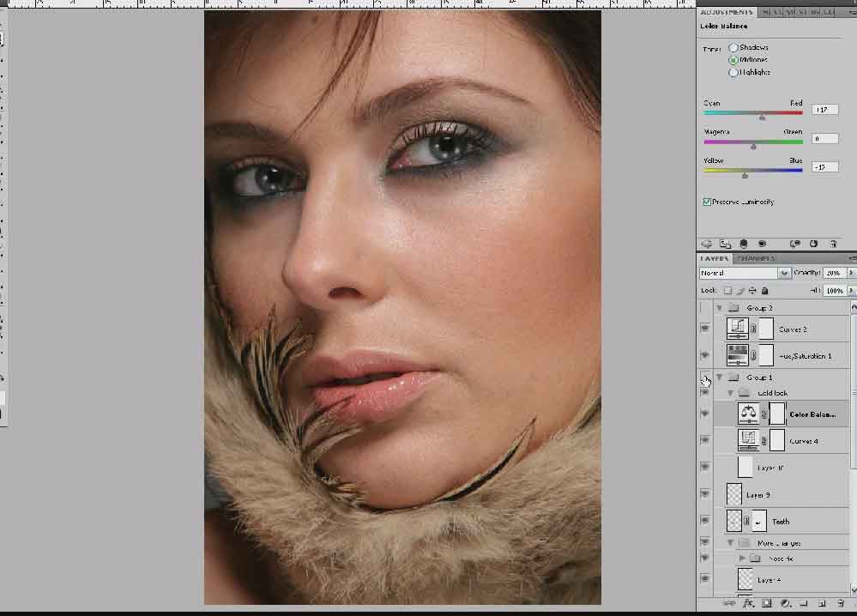Select the Teeth layer by name
Viewport: 857px width, 616px height.
781,521
